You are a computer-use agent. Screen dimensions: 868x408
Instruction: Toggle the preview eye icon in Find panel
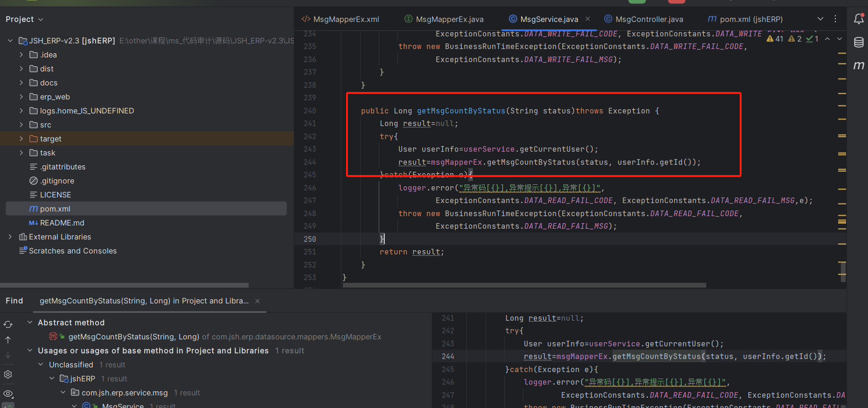[8, 394]
